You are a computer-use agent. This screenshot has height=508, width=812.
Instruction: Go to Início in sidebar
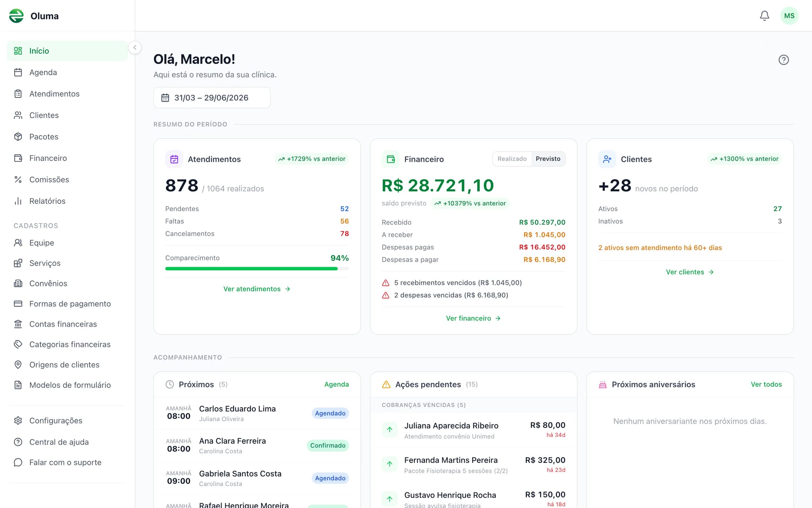click(67, 51)
